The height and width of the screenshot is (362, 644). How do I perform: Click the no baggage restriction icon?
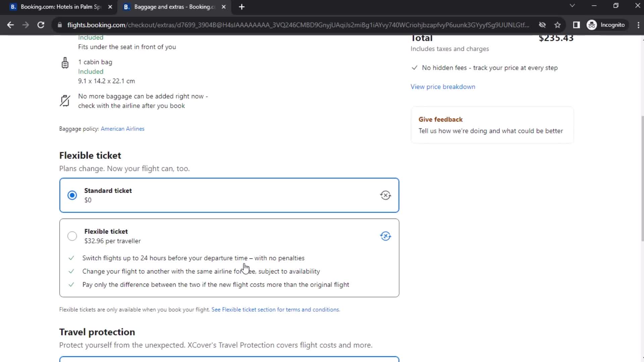tap(65, 101)
